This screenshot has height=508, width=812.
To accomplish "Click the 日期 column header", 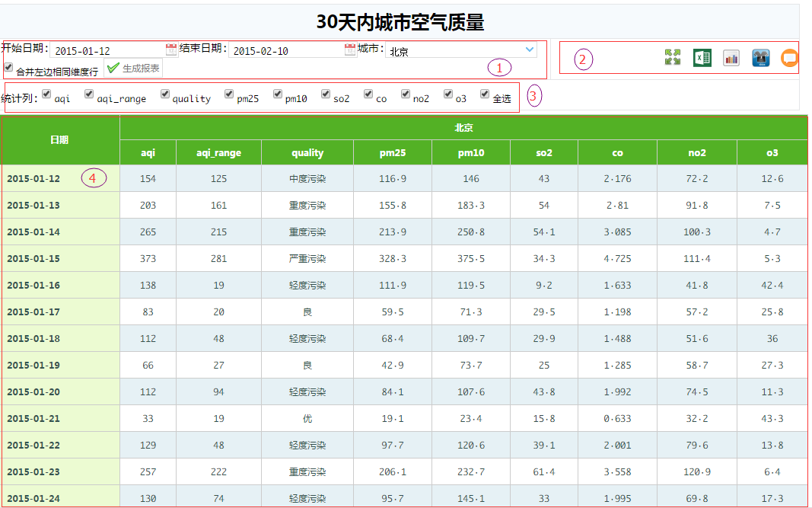I will click(59, 140).
